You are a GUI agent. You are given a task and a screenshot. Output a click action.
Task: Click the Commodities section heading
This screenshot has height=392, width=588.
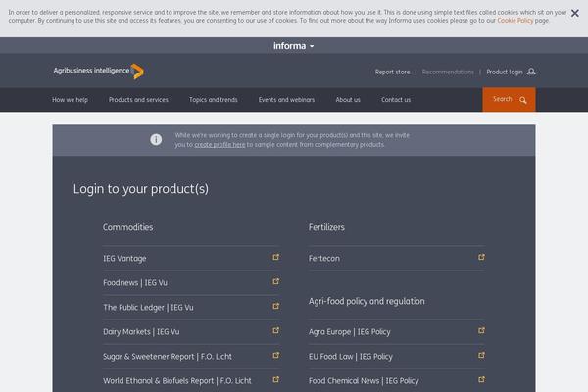pyautogui.click(x=127, y=227)
